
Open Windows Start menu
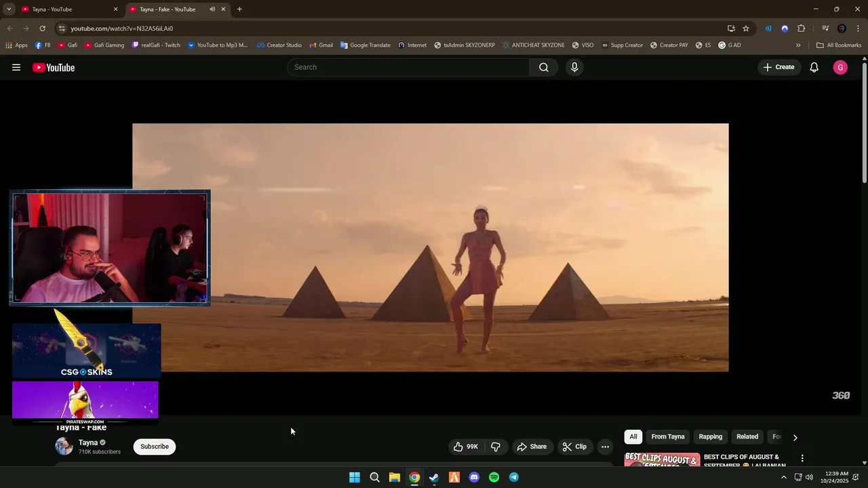click(x=355, y=477)
